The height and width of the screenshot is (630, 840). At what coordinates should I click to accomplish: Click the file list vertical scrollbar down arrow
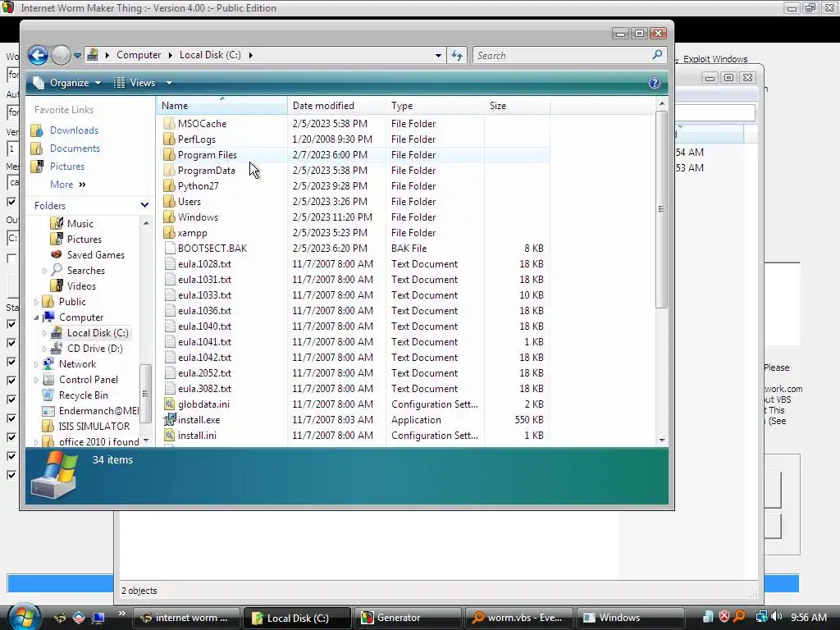[662, 440]
